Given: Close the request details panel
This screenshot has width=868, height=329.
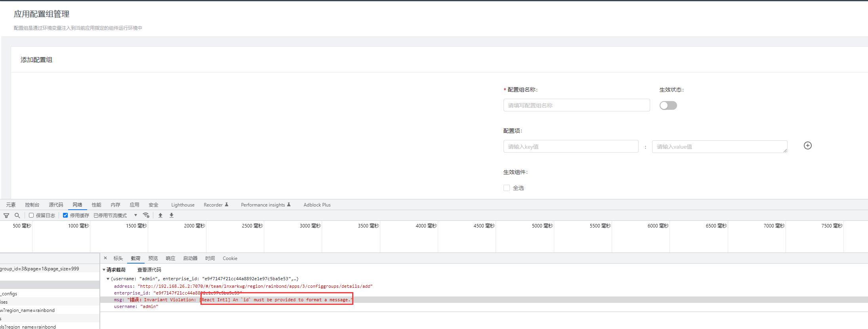Looking at the screenshot, I should (105, 258).
